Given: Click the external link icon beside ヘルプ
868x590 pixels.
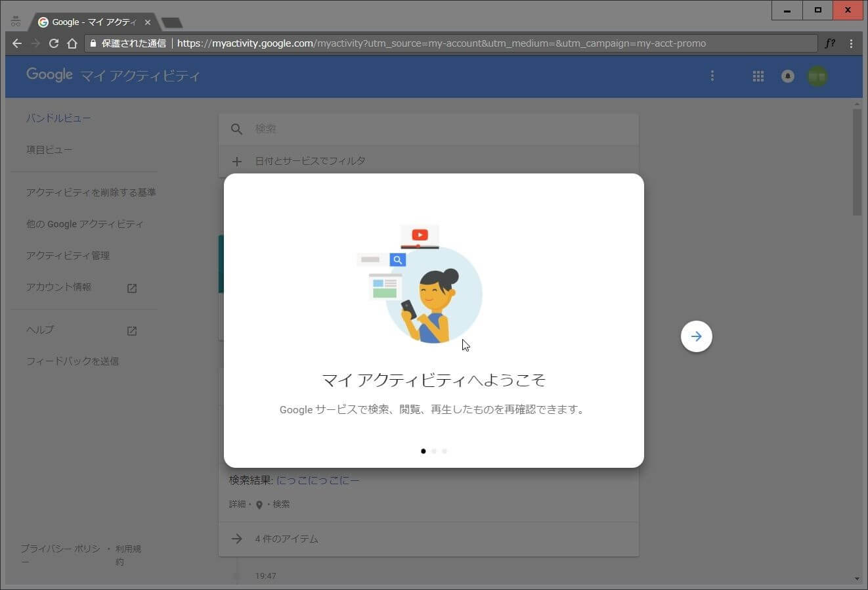Looking at the screenshot, I should click(x=132, y=330).
